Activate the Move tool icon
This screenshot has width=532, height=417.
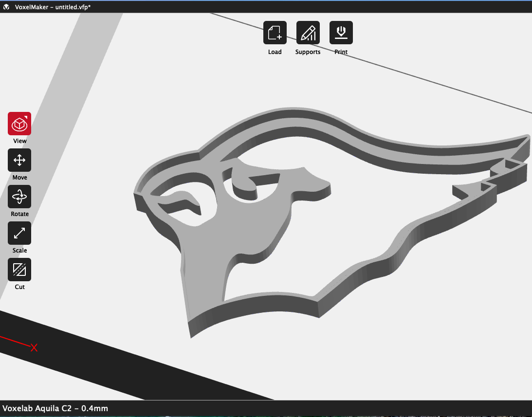[19, 160]
